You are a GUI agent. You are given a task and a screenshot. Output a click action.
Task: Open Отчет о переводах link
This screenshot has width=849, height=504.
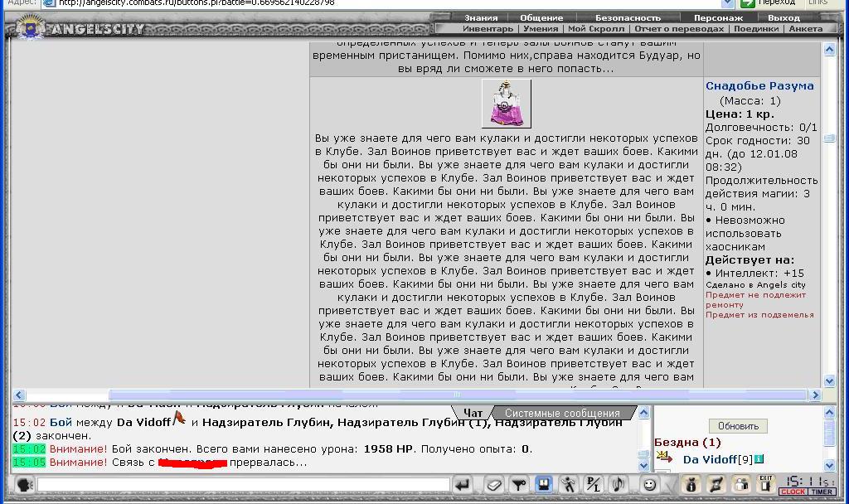679,29
